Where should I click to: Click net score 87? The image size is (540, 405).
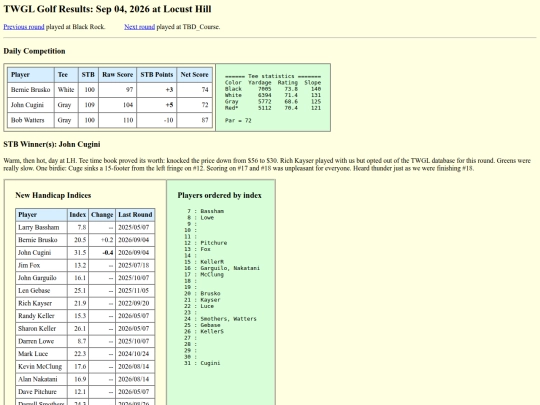coord(205,120)
